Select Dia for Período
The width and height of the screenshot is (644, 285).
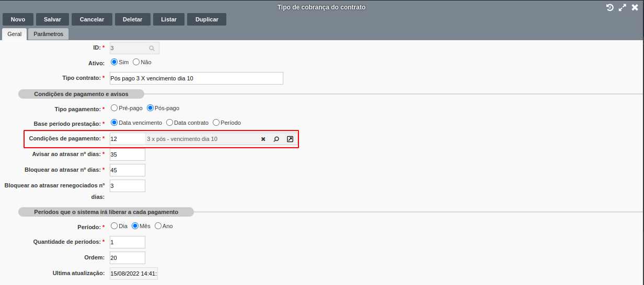pyautogui.click(x=114, y=226)
